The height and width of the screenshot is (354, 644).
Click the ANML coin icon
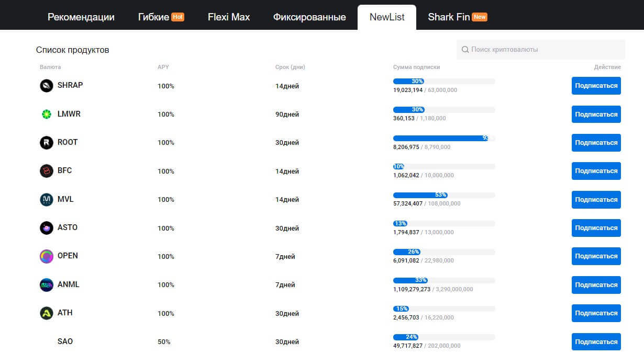(x=47, y=284)
